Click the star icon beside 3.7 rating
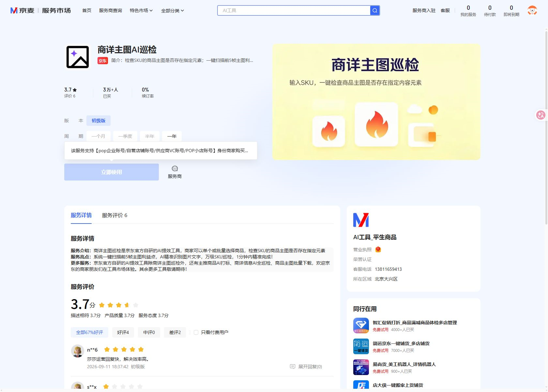The width and height of the screenshot is (548, 392). point(75,90)
